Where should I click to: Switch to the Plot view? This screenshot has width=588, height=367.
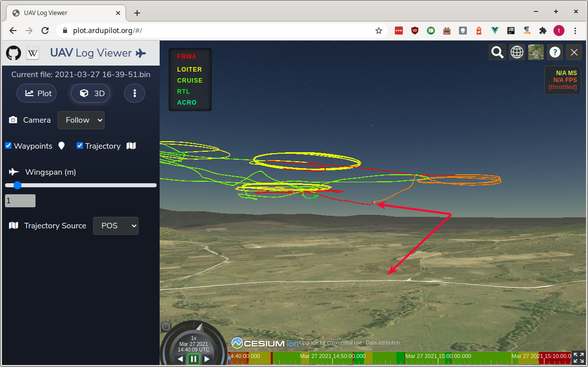click(36, 93)
